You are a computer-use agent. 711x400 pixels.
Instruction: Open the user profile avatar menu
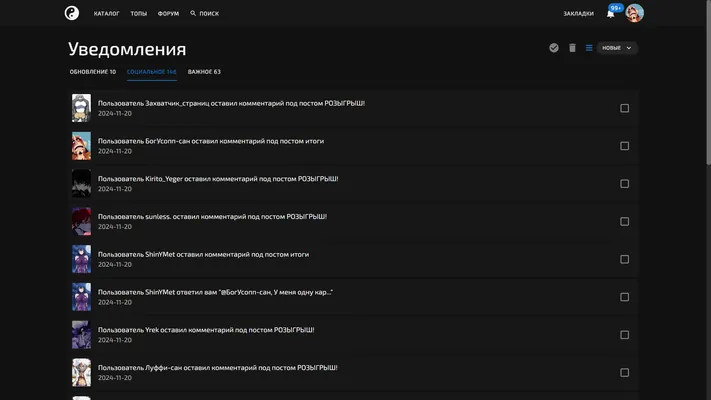634,13
